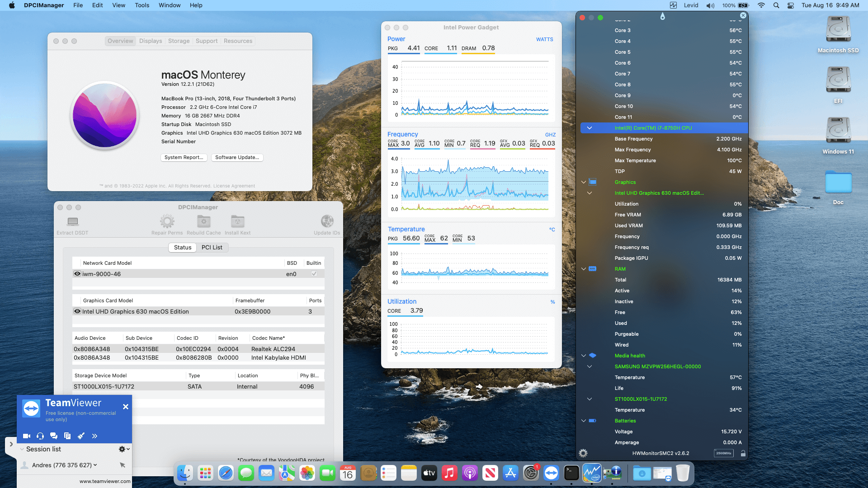The height and width of the screenshot is (488, 868).
Task: Click TeamViewer headset audio icon
Action: click(40, 436)
